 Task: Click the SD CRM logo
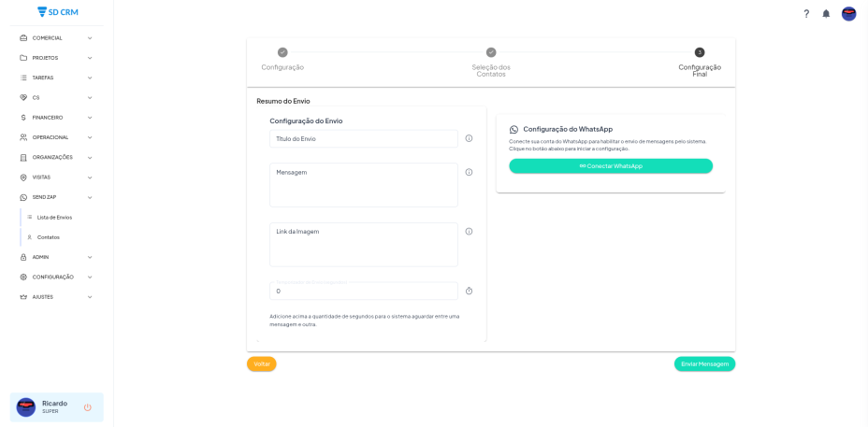tap(58, 12)
